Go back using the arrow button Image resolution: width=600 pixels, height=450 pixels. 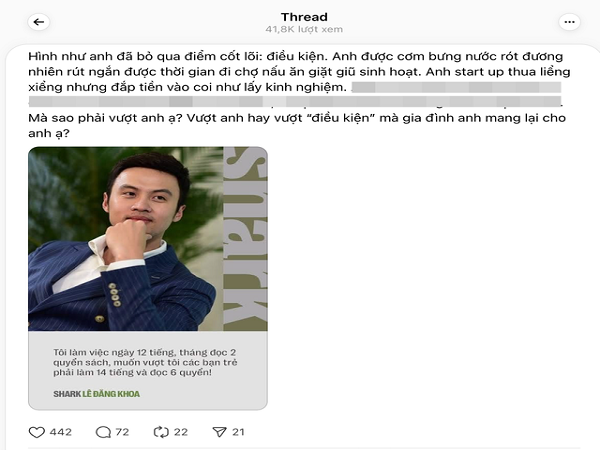pos(39,22)
